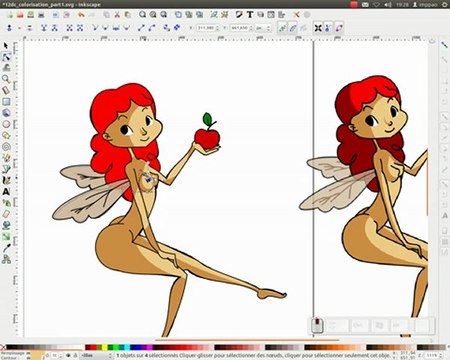Select the Spiral tool
Viewport: 450px width, 360px height.
[6, 147]
